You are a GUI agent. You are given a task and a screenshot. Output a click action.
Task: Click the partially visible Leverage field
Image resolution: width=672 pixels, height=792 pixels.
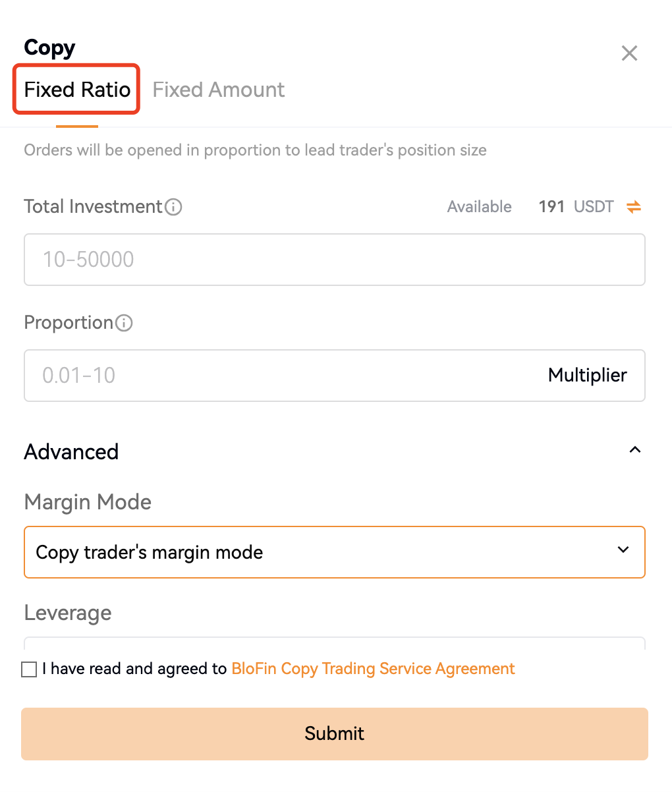[334, 642]
